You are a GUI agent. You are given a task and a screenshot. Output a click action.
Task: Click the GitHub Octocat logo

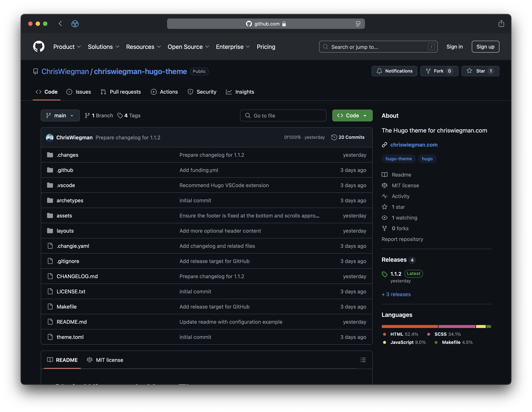click(x=39, y=46)
